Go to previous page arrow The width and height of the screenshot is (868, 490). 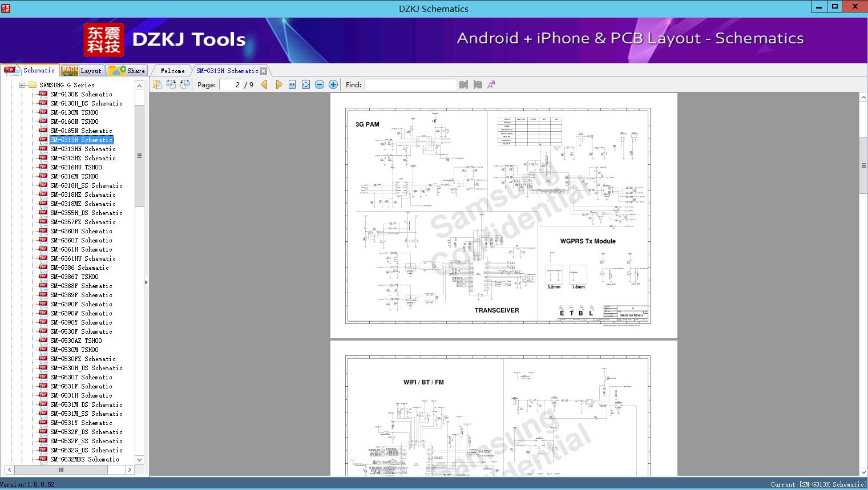(264, 84)
